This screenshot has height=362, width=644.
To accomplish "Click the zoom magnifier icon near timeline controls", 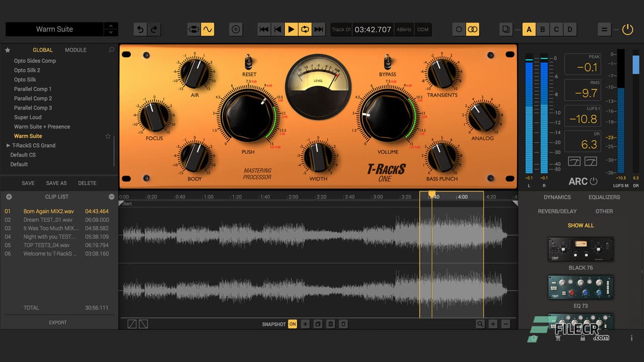I will (481, 324).
